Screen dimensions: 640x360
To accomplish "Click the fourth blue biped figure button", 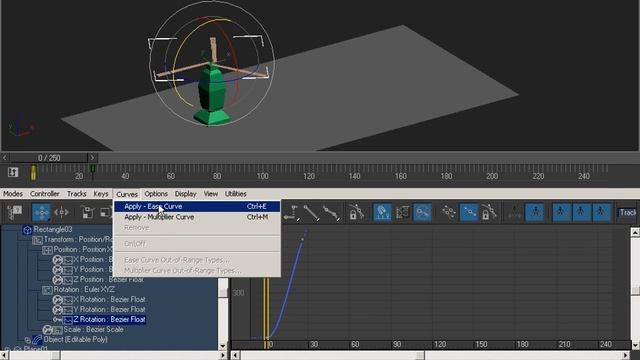I will point(601,213).
